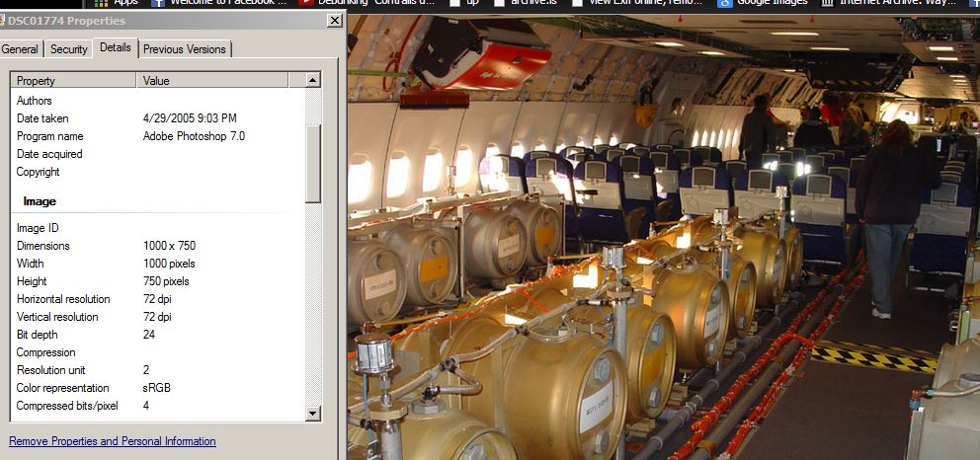Switch to the General tab
Image resolution: width=980 pixels, height=460 pixels.
tap(21, 48)
